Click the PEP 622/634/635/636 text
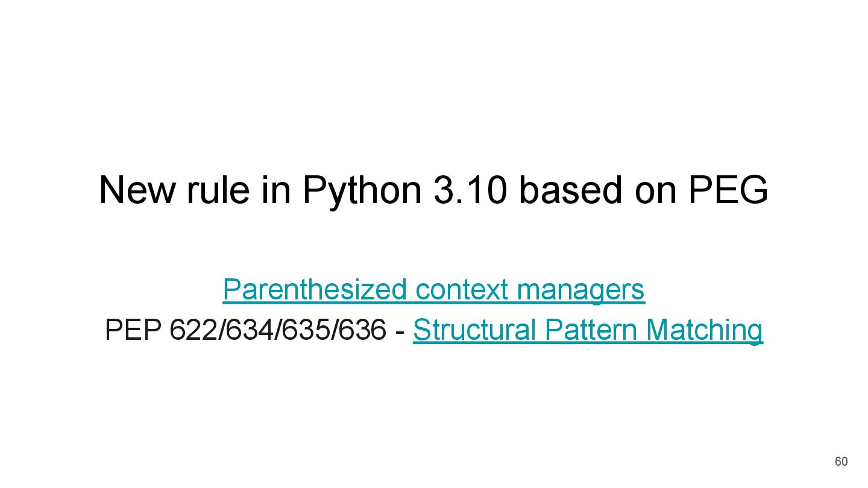The image size is (868, 488). pyautogui.click(x=245, y=330)
